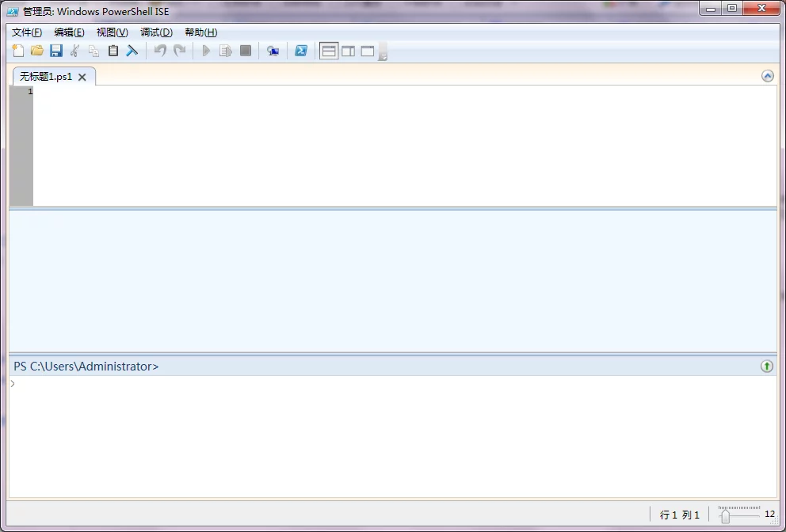Open the 文件(F) menu
The image size is (786, 532).
[27, 32]
